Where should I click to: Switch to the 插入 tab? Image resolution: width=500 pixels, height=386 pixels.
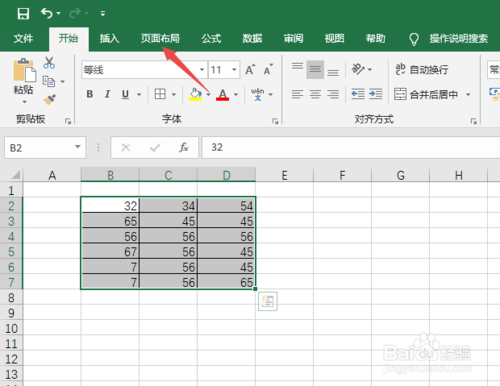click(x=109, y=39)
